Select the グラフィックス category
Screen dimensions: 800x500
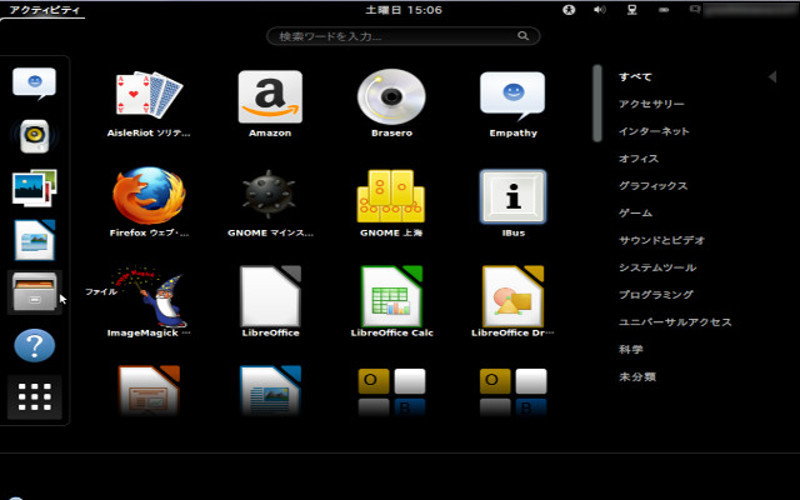click(x=653, y=186)
